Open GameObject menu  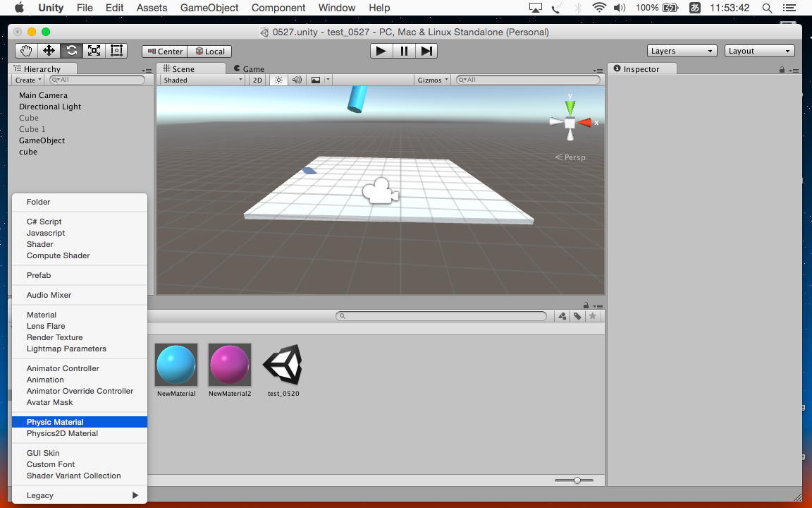tap(209, 8)
